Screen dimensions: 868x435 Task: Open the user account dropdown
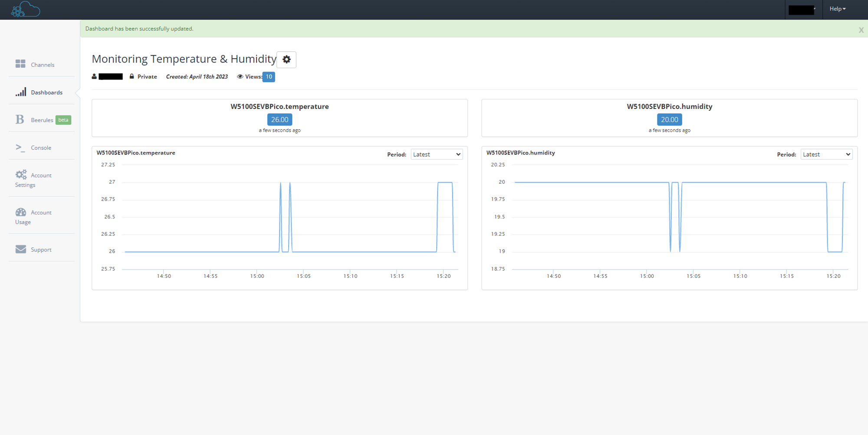click(802, 10)
